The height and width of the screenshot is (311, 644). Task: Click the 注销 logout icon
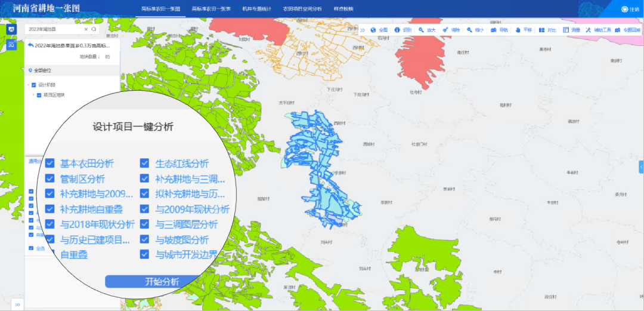click(626, 9)
